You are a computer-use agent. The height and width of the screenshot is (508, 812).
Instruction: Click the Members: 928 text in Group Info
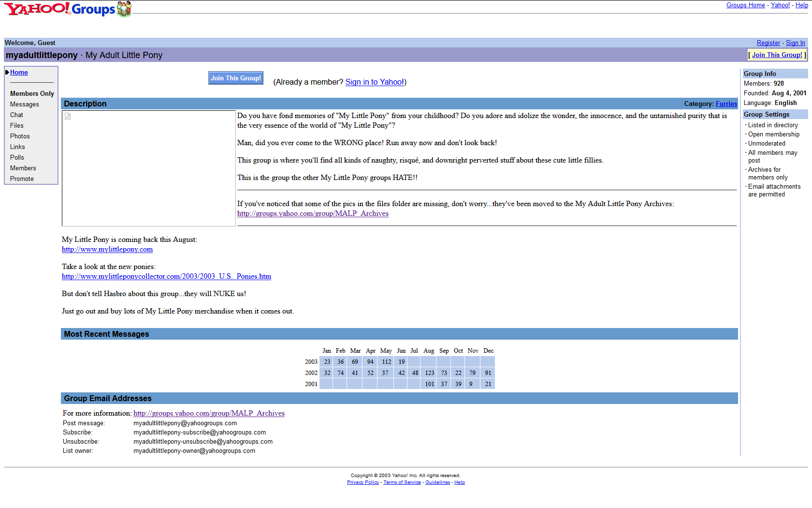(764, 84)
